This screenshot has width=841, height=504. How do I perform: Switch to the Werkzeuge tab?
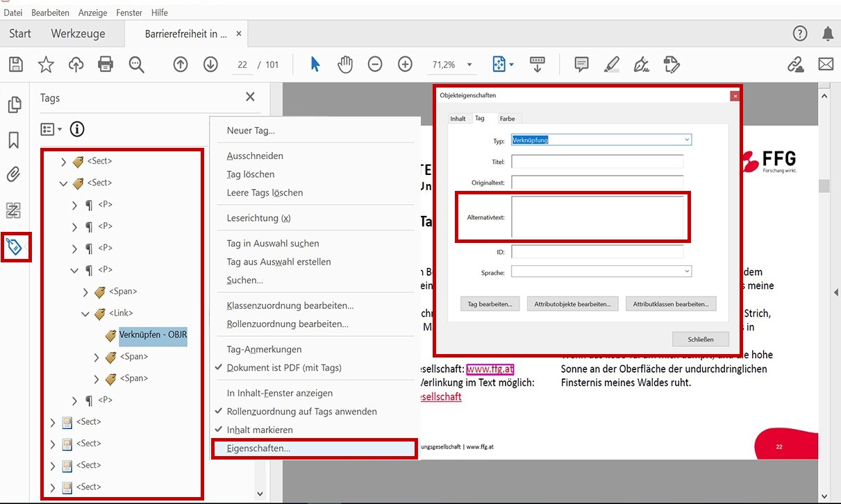pyautogui.click(x=78, y=33)
